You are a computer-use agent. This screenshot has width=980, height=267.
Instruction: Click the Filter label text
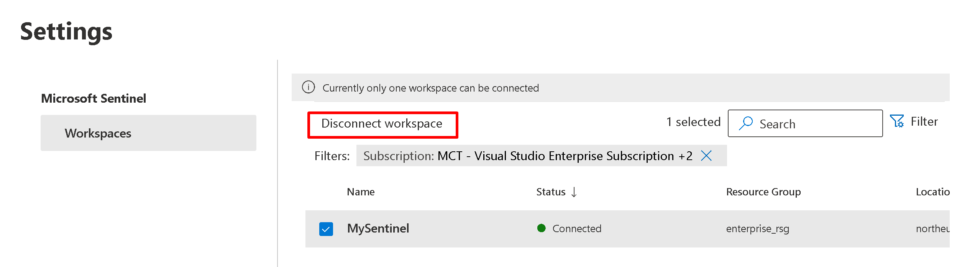[924, 121]
